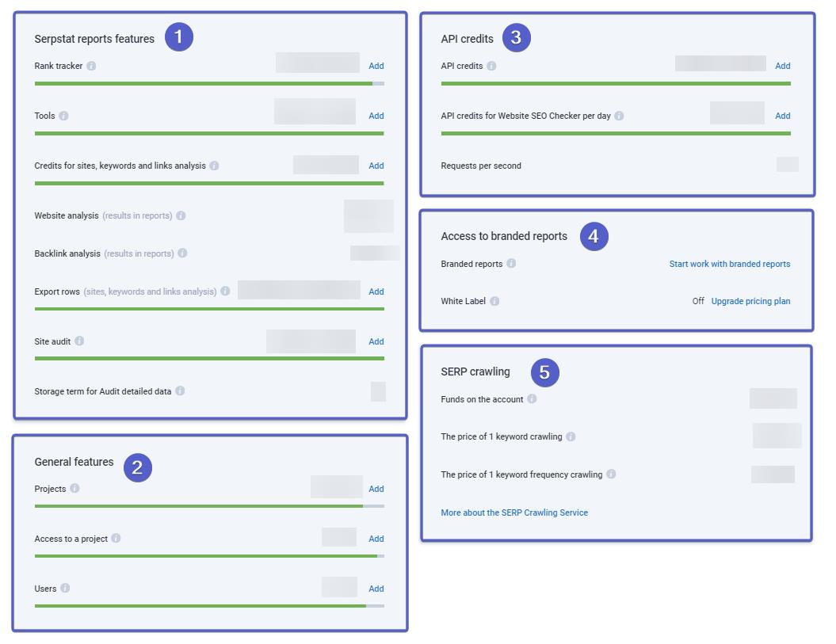Viewport: 836px width, 644px height.
Task: Open More about the SERP Crawling Service
Action: point(514,513)
